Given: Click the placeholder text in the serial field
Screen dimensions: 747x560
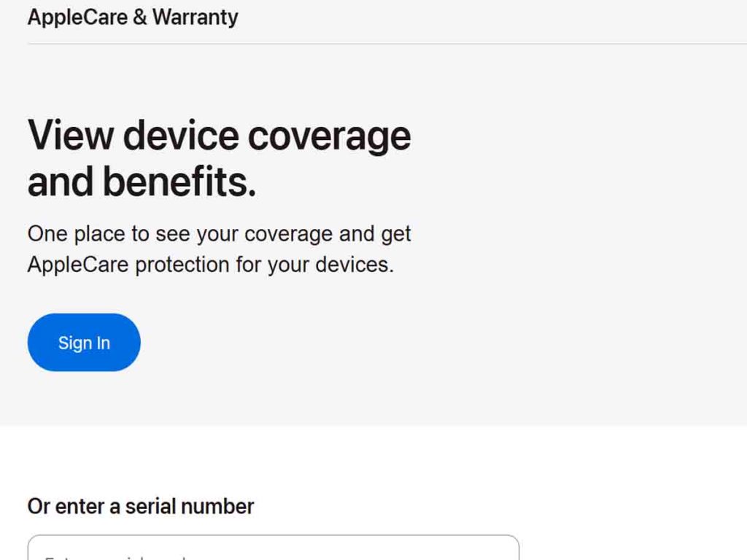Looking at the screenshot, I should coord(117,558).
